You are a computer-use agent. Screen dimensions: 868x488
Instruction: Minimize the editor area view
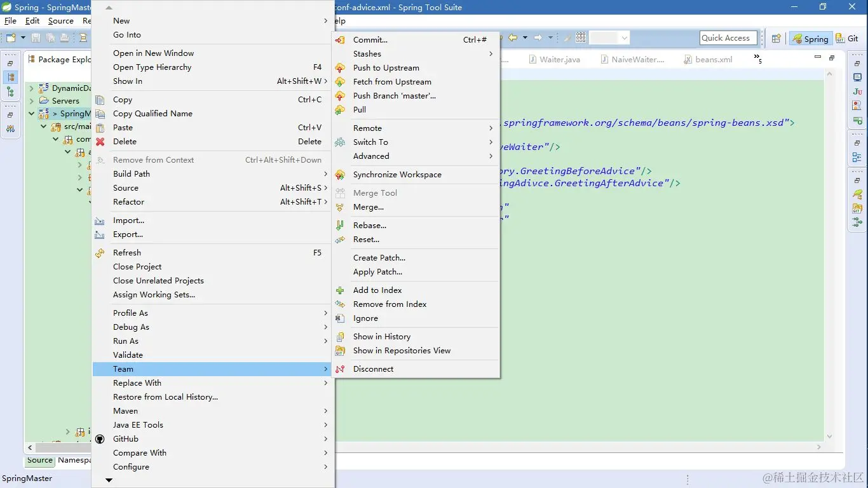click(818, 57)
